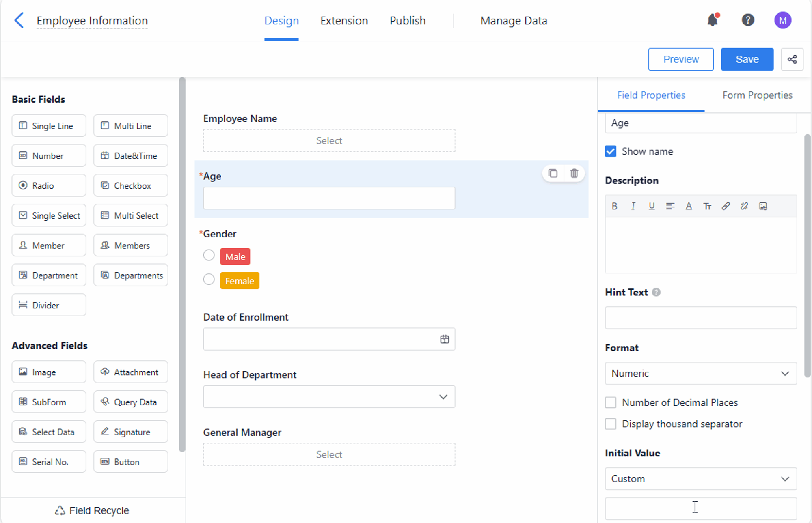Select the Male radio option
This screenshot has width=812, height=523.
(209, 255)
